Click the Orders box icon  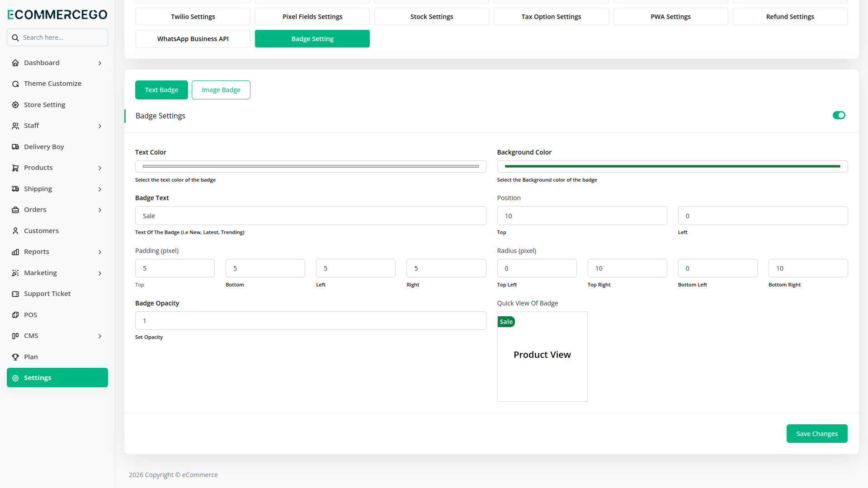[x=15, y=210]
